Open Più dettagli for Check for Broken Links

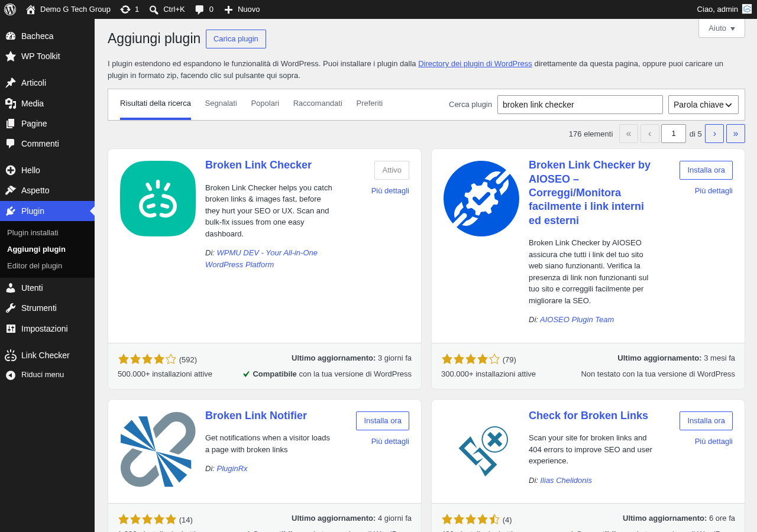click(714, 441)
